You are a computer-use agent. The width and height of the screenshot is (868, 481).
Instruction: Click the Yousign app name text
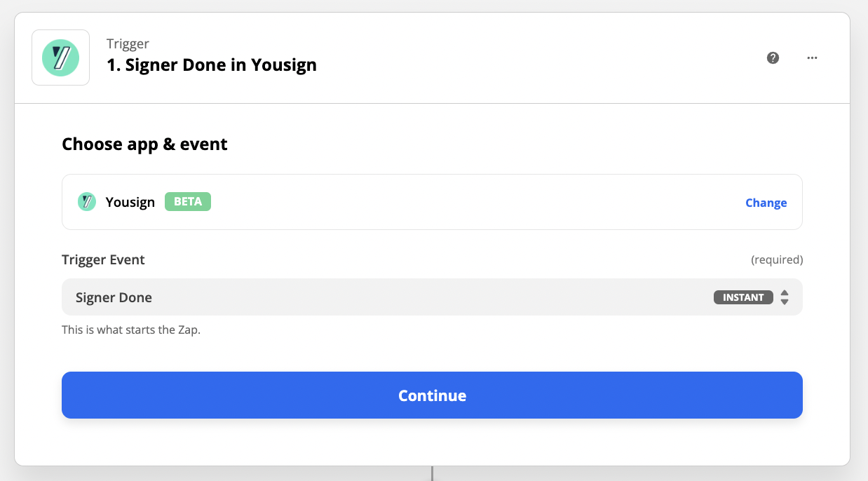click(x=130, y=203)
